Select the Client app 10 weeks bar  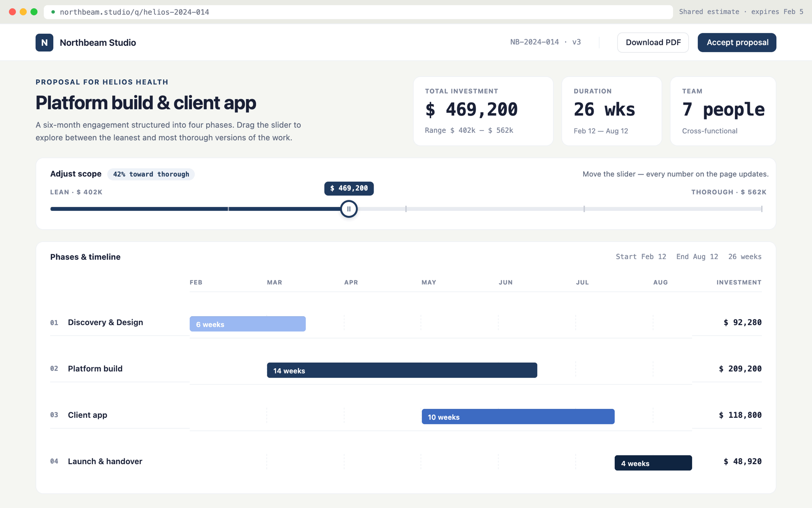click(x=518, y=417)
